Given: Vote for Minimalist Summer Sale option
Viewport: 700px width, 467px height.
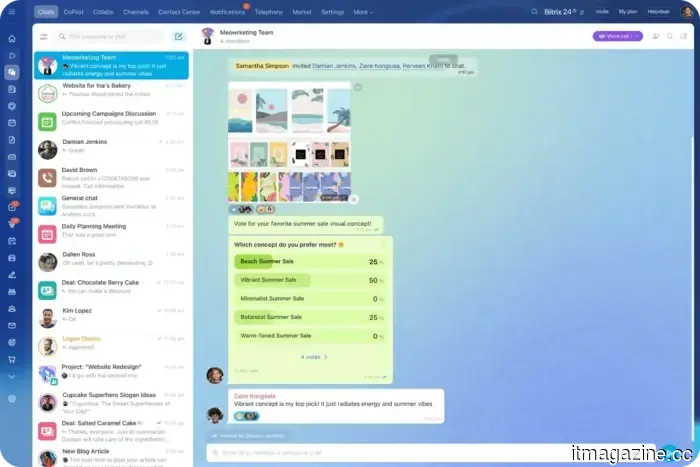Looking at the screenshot, I should (309, 299).
